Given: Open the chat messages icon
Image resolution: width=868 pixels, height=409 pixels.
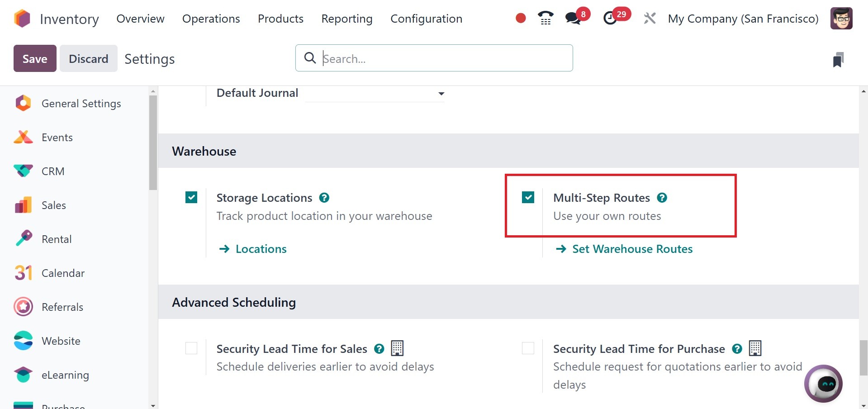Looking at the screenshot, I should click(573, 18).
